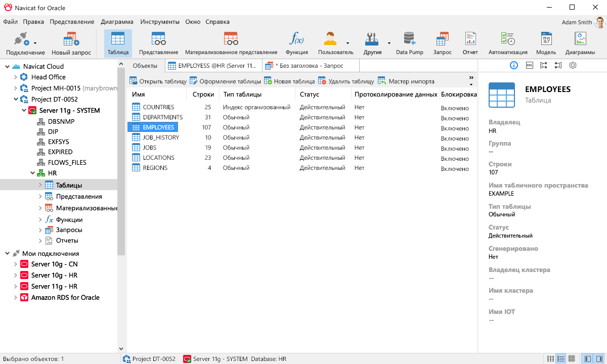Show the DDL tab in info panel
The width and height of the screenshot is (607, 364).
[529, 65]
